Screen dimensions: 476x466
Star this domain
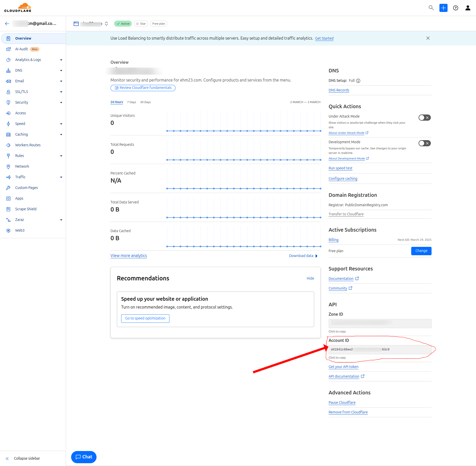point(141,23)
